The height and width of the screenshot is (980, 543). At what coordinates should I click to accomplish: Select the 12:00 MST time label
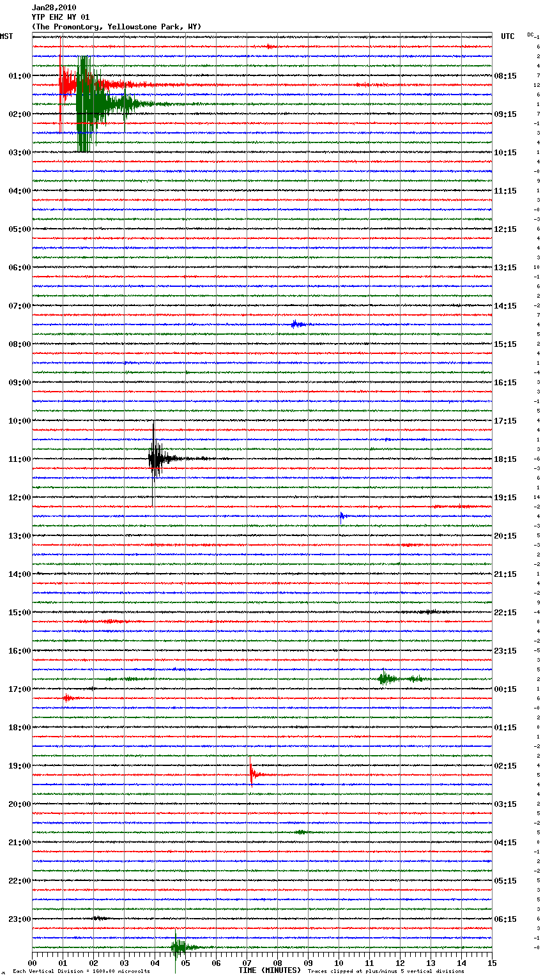19,498
